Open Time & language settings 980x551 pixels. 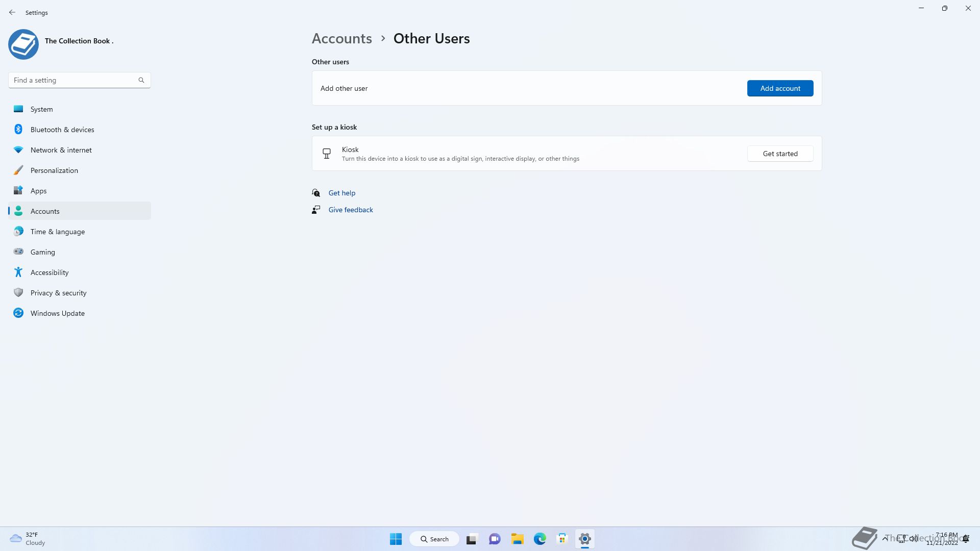pos(80,232)
